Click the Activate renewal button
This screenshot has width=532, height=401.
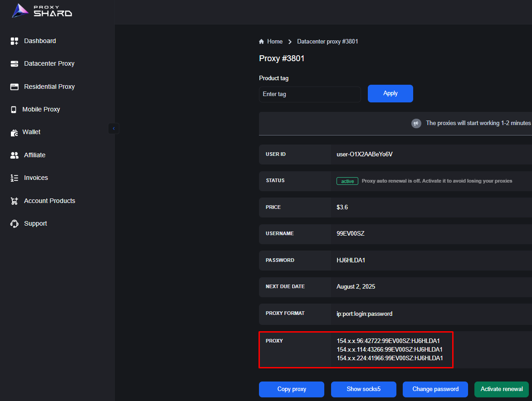click(x=501, y=389)
